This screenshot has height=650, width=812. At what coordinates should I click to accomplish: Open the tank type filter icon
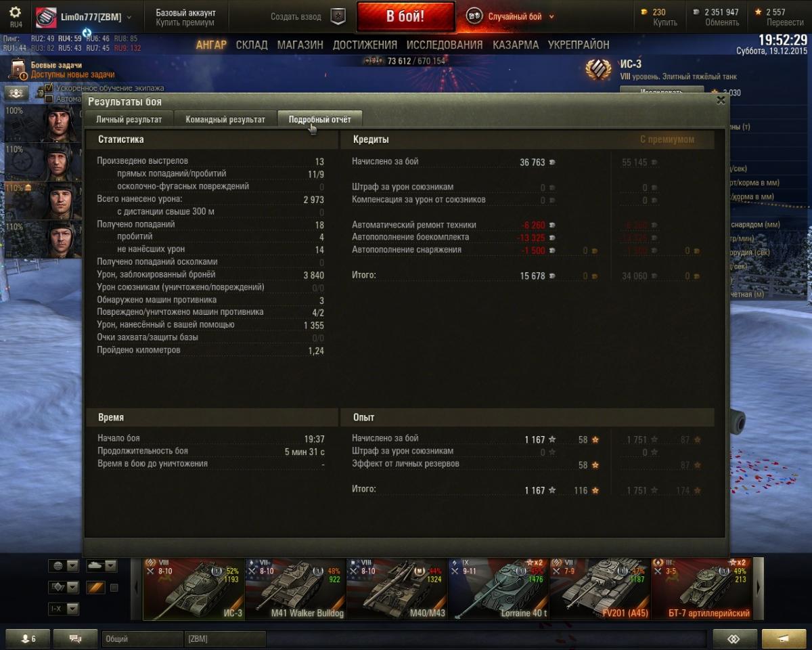95,565
